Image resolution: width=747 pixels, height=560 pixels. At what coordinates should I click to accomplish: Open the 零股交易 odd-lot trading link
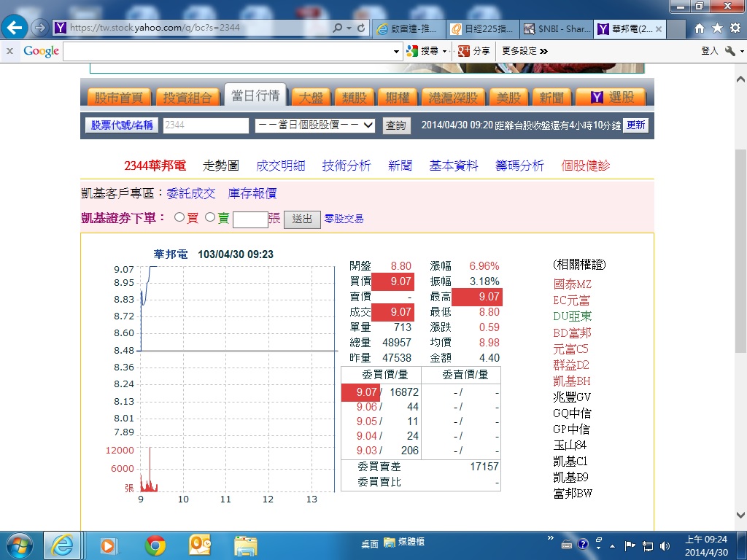click(x=344, y=219)
